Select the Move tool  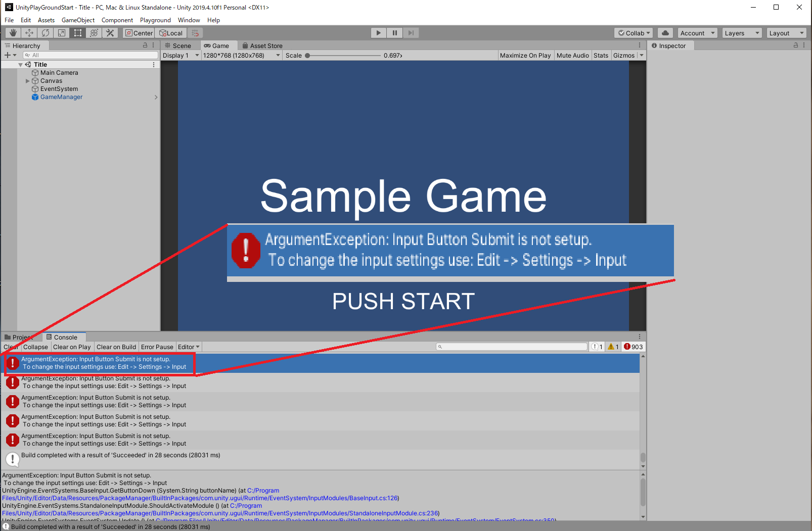[29, 33]
